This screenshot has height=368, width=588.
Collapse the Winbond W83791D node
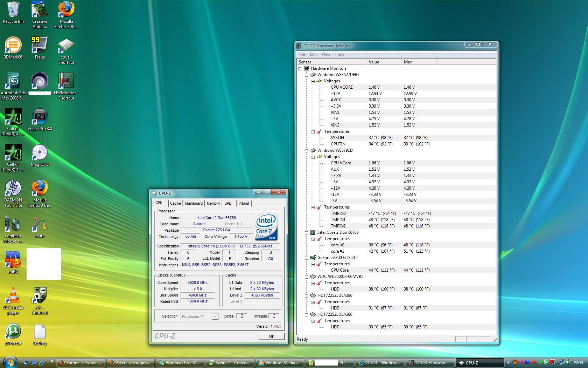[x=307, y=150]
